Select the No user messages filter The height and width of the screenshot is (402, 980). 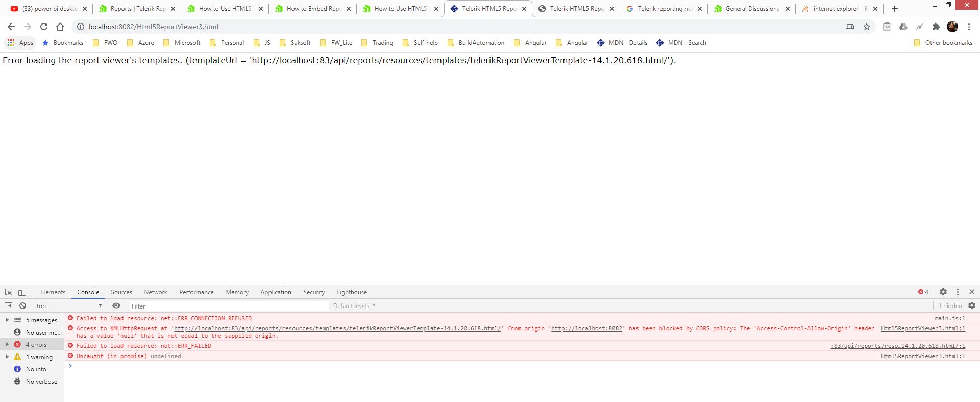(x=38, y=333)
